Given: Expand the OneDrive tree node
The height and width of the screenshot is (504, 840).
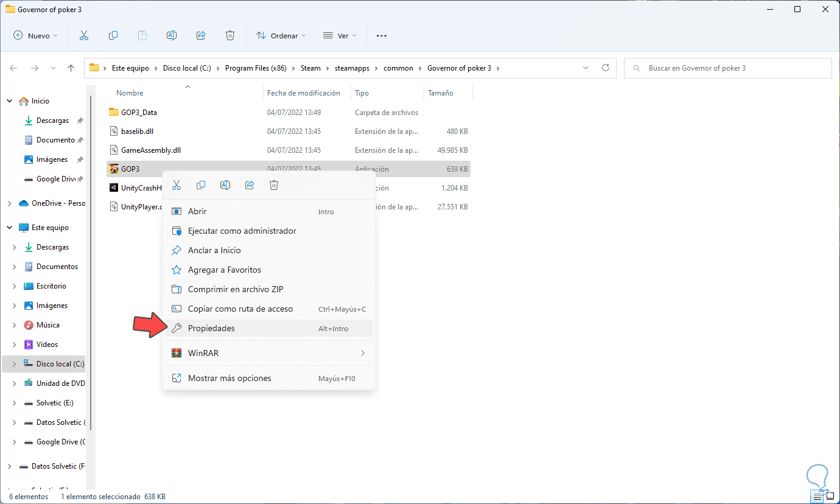Looking at the screenshot, I should coord(10,203).
